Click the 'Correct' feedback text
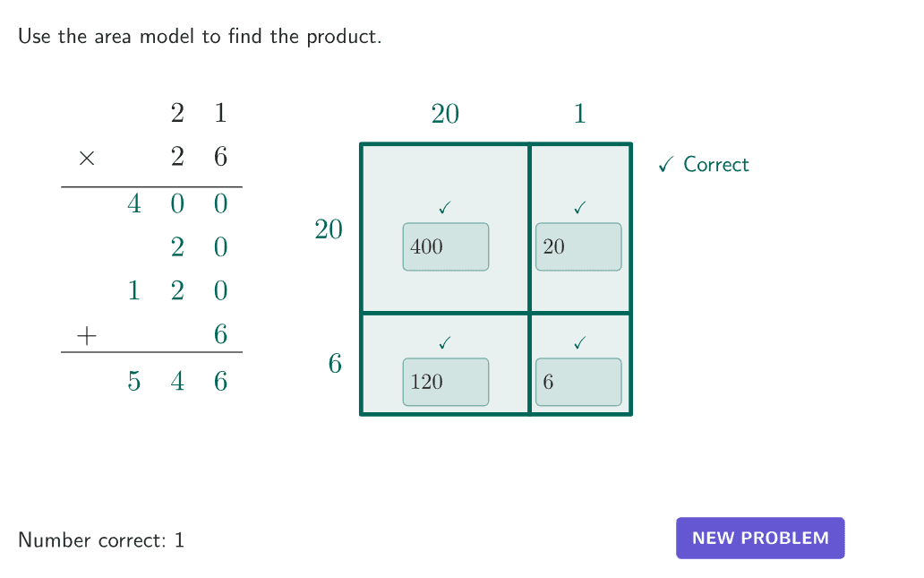Screen dimensions: 924x578 coord(715,165)
